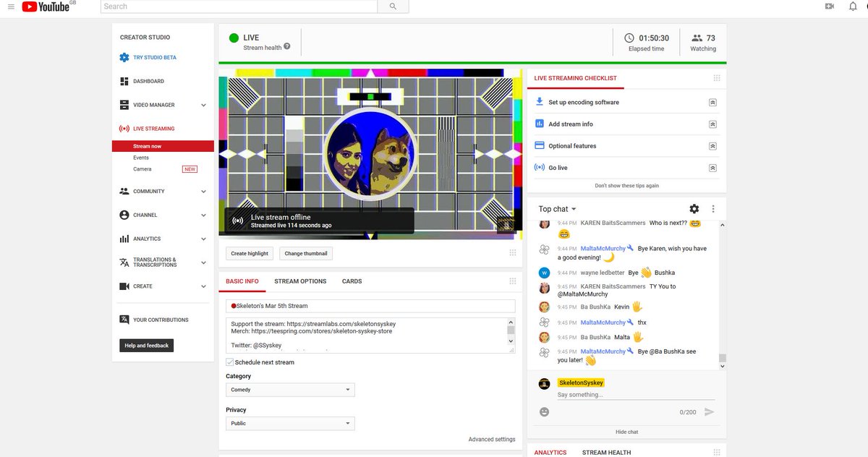Viewport: 868px width, 457px height.
Task: Click Don't show these tips again
Action: click(x=627, y=186)
